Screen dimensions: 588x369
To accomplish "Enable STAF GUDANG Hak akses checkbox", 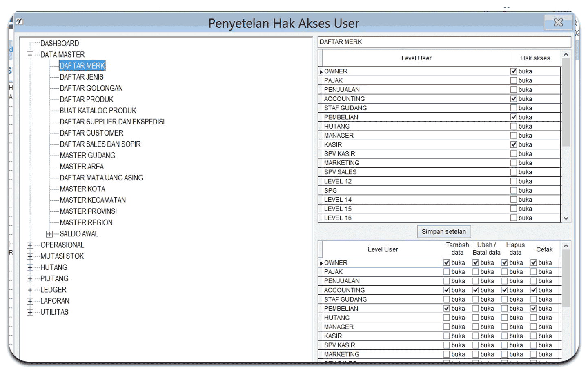I will tap(514, 108).
